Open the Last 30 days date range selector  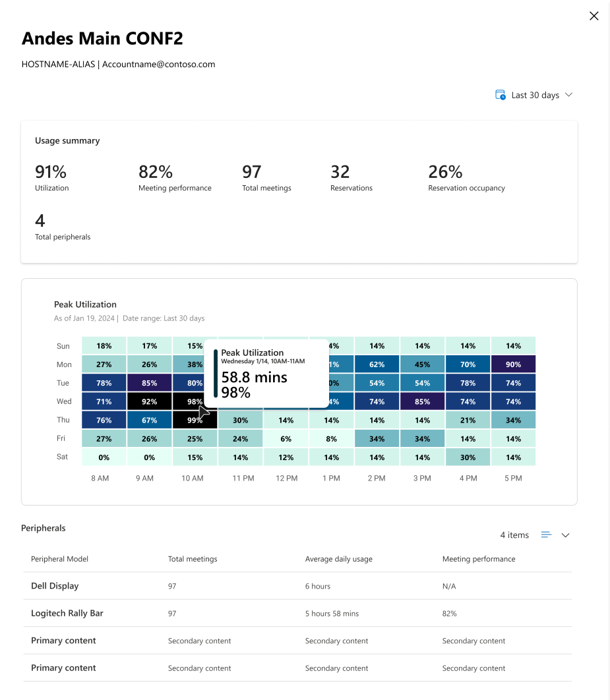coord(534,95)
